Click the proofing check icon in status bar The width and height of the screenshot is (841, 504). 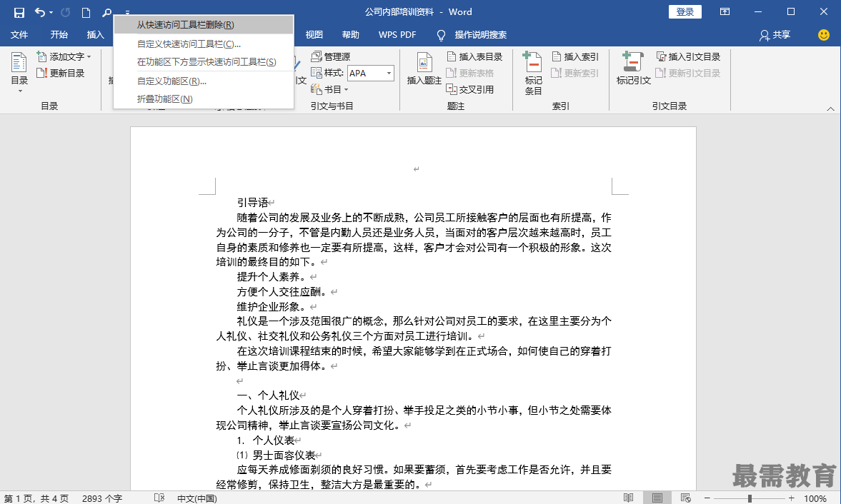click(159, 498)
